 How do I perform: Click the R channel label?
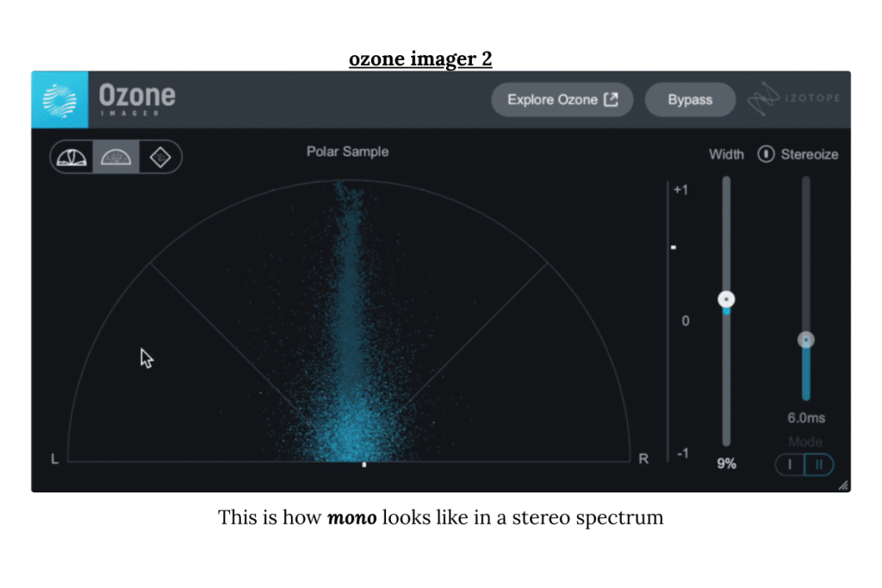point(643,459)
